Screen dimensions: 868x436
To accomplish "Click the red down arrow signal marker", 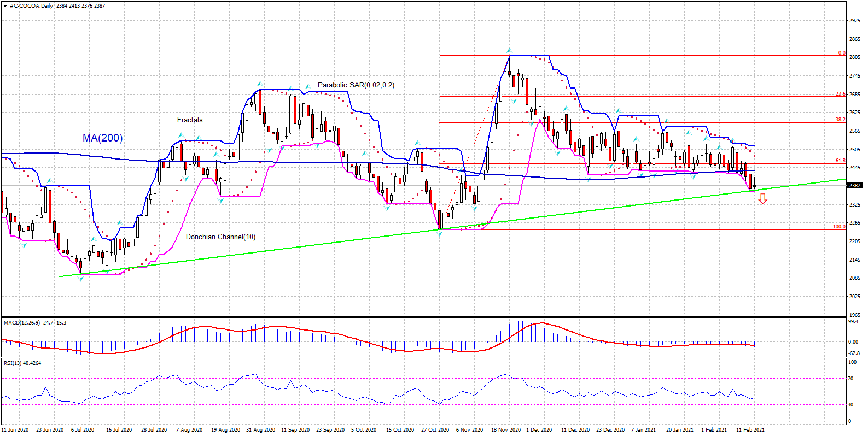I will [x=762, y=199].
